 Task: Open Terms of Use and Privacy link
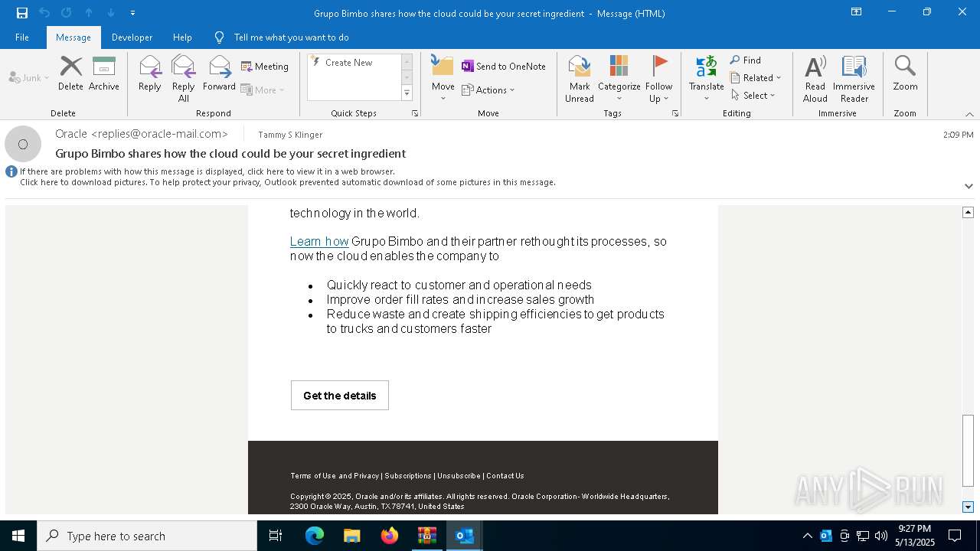pos(335,476)
